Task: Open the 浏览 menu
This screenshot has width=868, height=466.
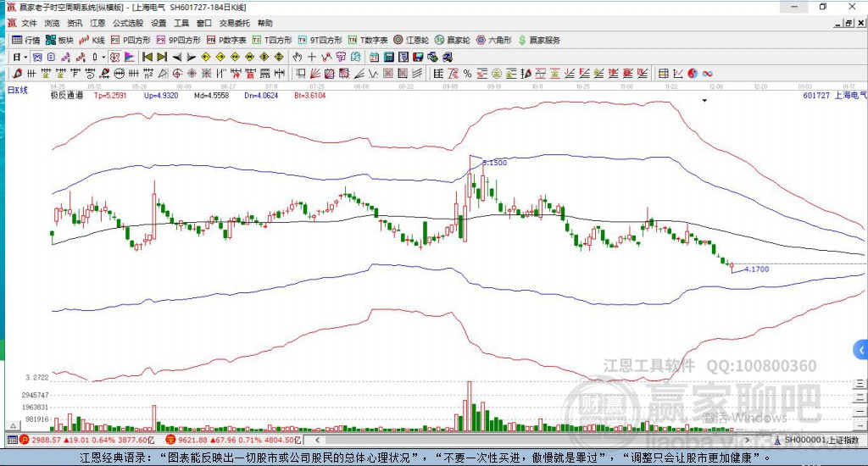Action: click(x=52, y=23)
